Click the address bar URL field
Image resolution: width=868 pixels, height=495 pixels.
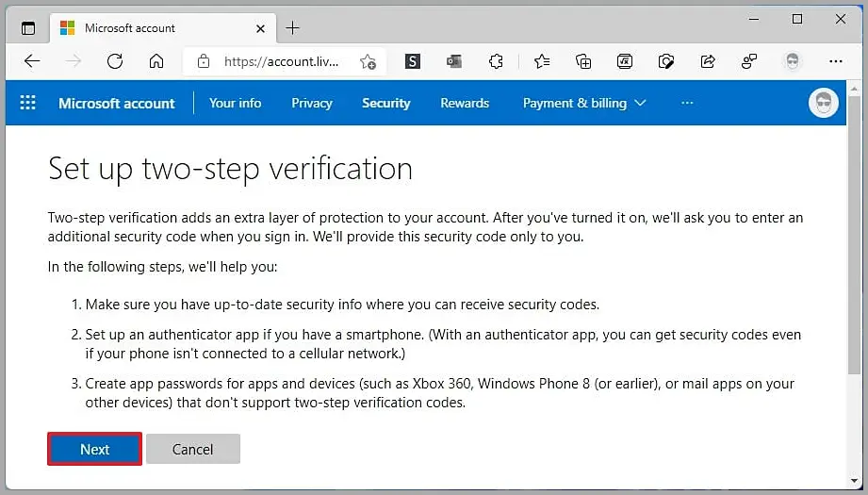[281, 61]
